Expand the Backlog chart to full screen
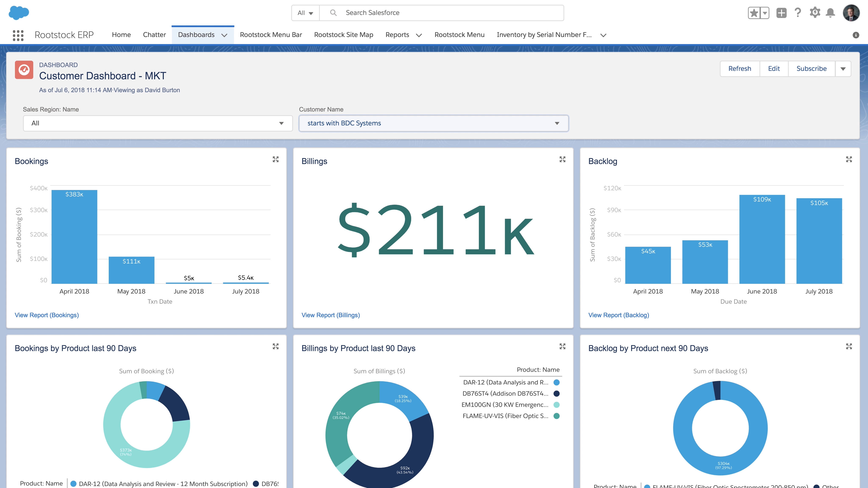This screenshot has height=488, width=868. click(x=849, y=159)
